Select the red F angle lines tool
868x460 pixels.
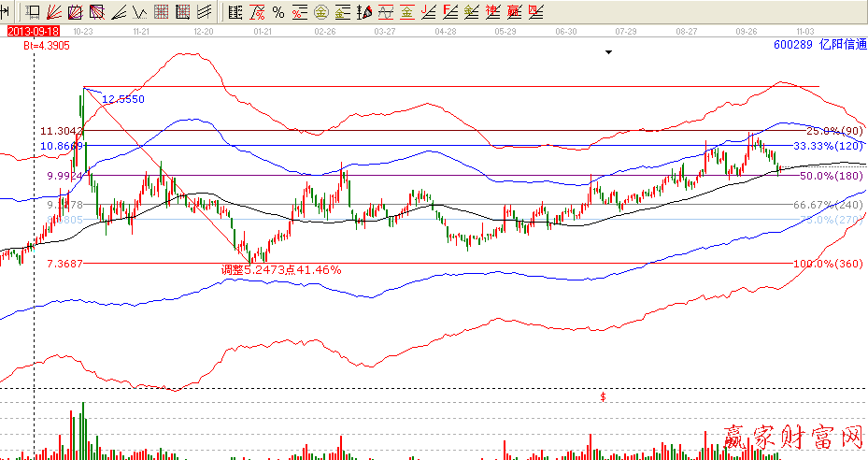(x=449, y=12)
